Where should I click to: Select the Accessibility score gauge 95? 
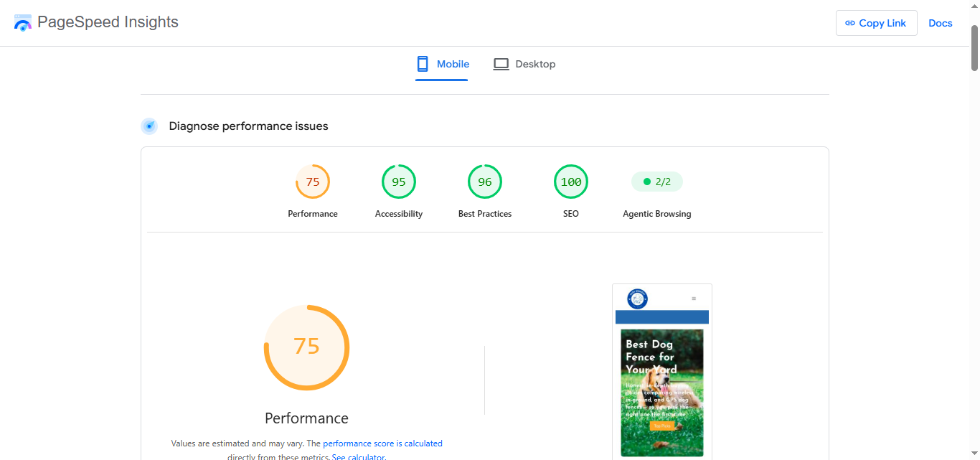(399, 182)
